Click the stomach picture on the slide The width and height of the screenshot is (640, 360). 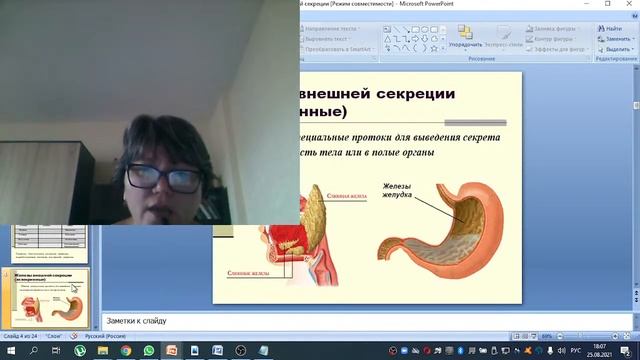(441, 231)
